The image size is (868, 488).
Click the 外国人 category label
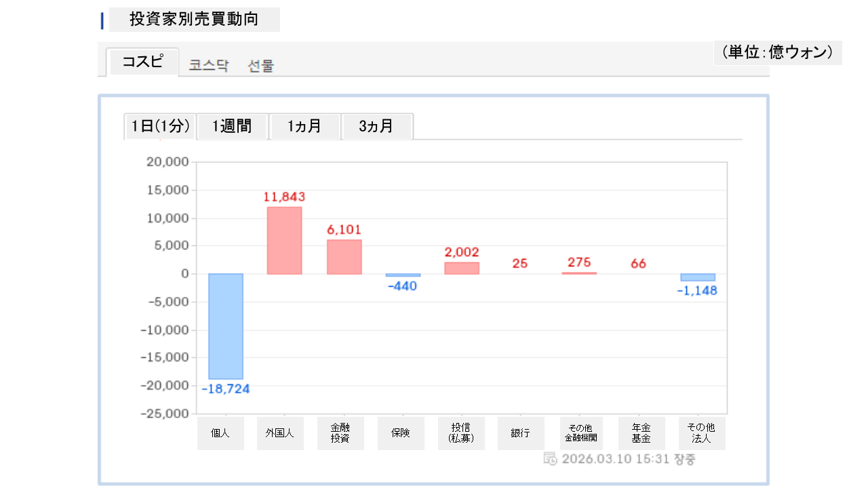(279, 433)
